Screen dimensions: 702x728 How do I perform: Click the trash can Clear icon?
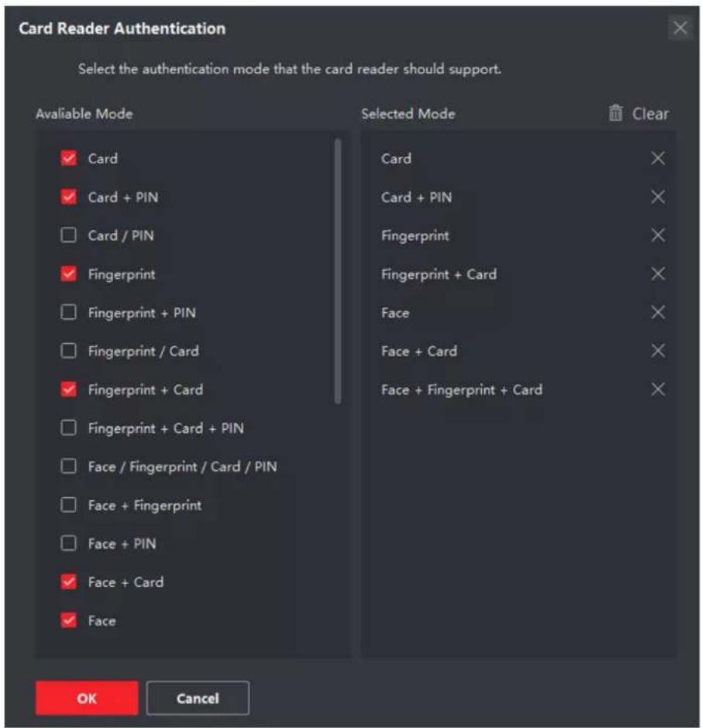pos(615,113)
